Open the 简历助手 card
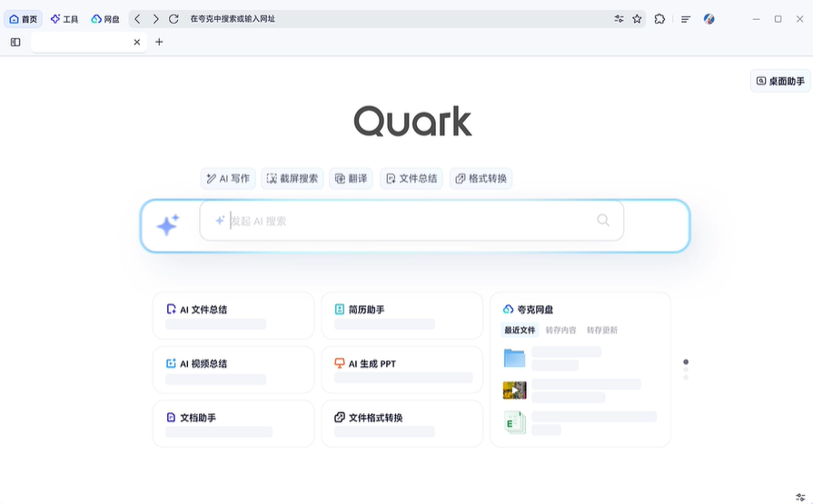 point(402,316)
